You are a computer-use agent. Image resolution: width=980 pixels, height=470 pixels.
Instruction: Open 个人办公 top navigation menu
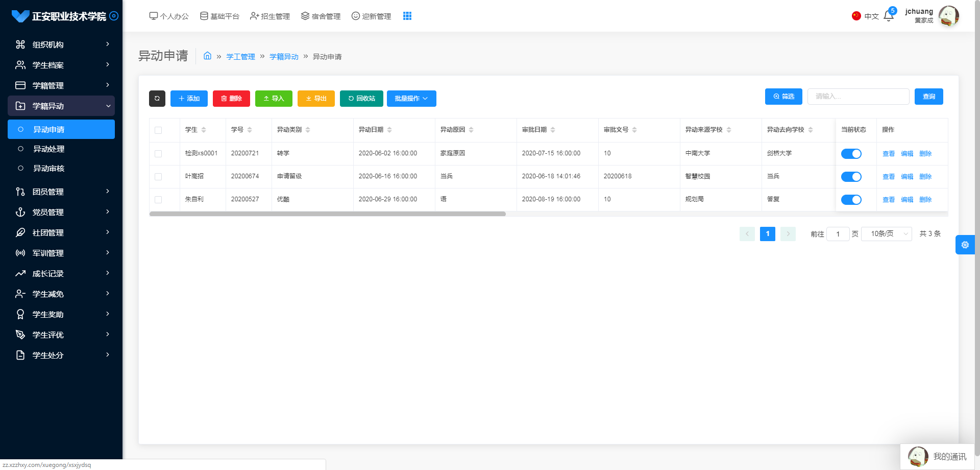pyautogui.click(x=169, y=16)
